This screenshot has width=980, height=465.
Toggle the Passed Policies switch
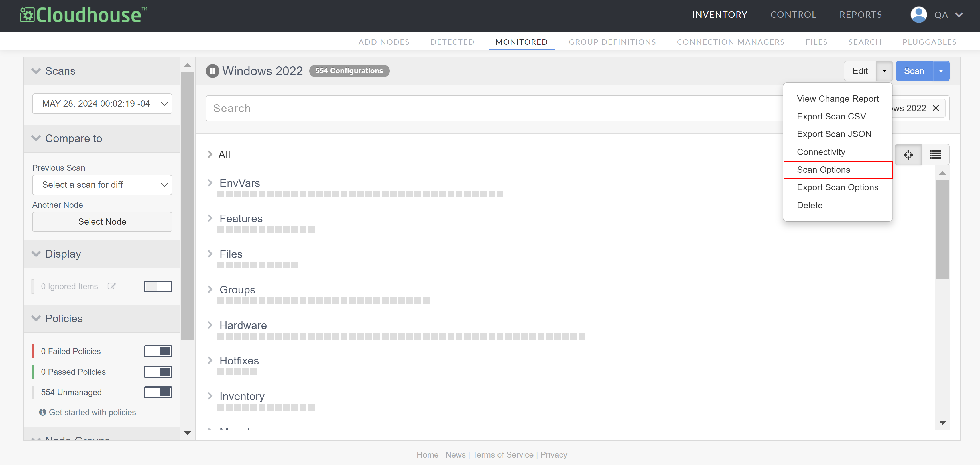tap(158, 372)
